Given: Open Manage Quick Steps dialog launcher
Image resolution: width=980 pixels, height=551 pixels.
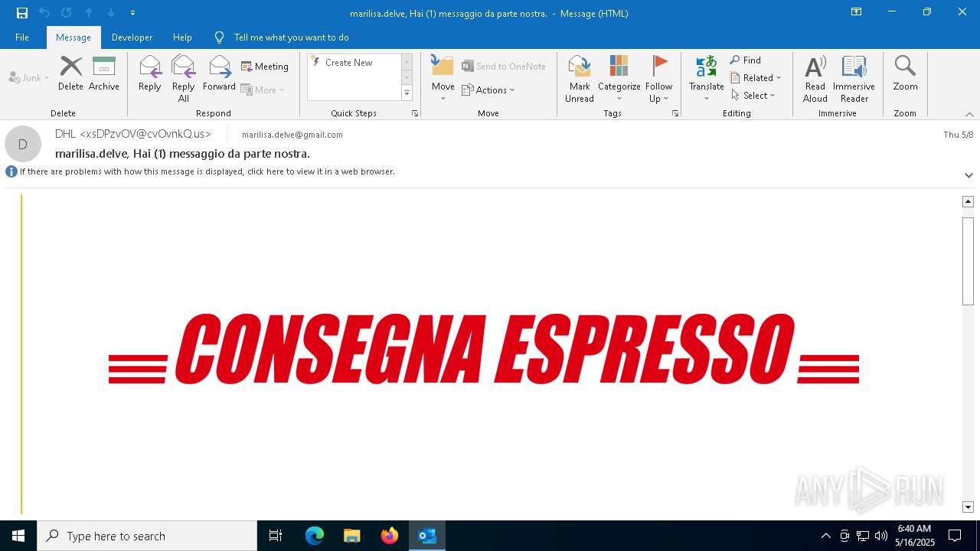Looking at the screenshot, I should point(415,113).
